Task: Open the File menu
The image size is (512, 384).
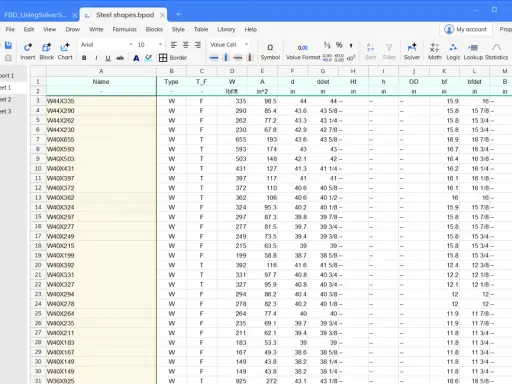Action: (x=10, y=29)
